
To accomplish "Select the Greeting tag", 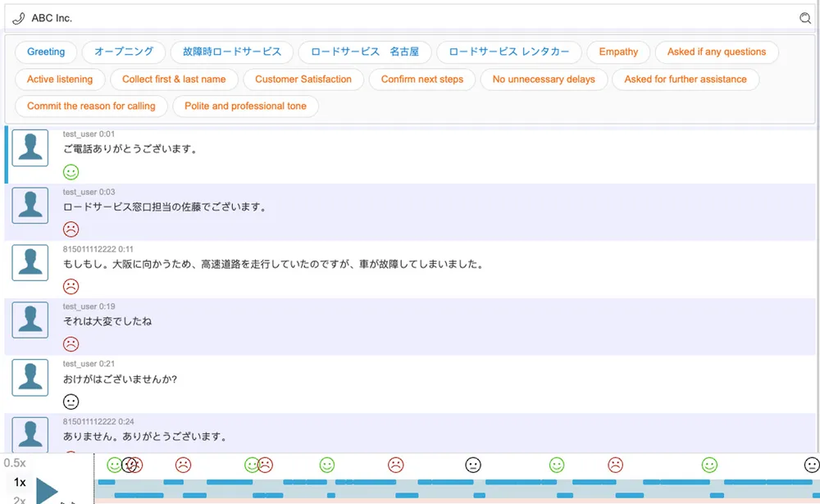I will tap(46, 52).
